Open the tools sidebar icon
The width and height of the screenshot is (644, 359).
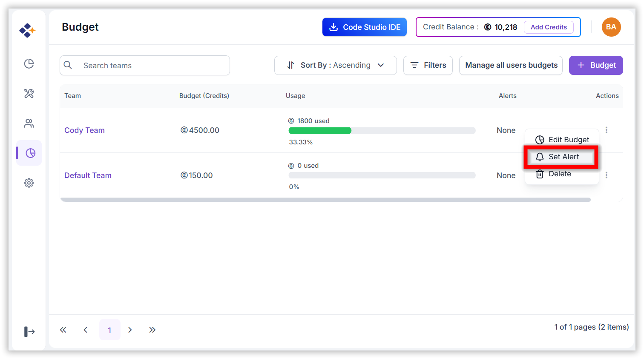coord(29,94)
